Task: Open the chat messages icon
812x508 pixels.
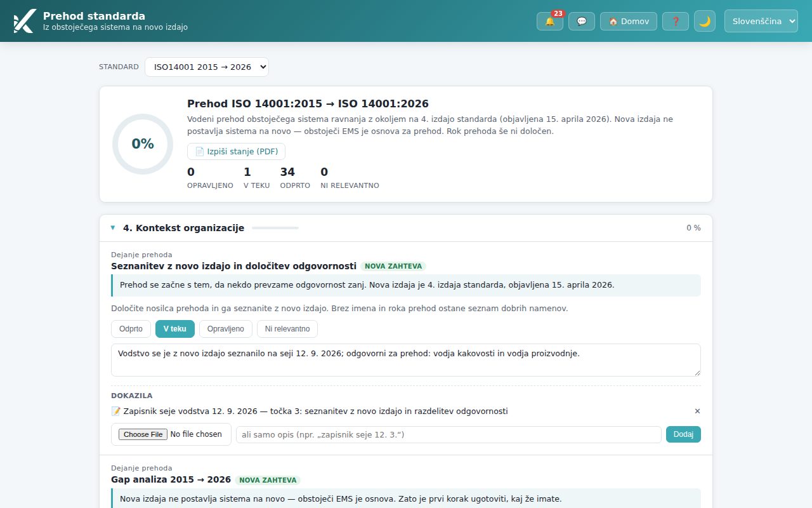Action: (582, 21)
